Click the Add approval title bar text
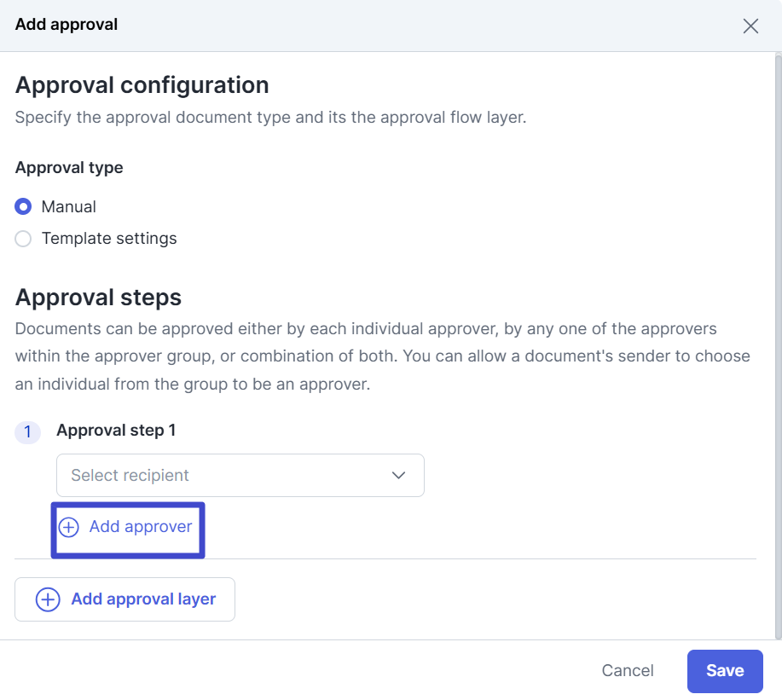 coord(67,25)
